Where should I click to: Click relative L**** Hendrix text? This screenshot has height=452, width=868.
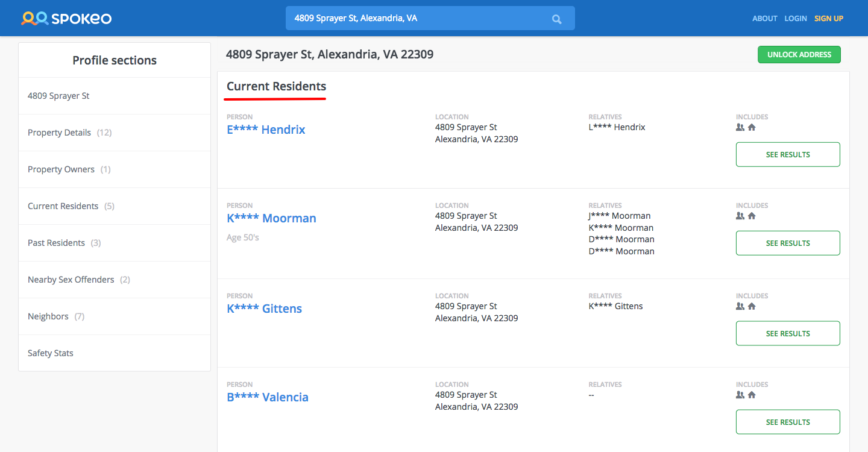(617, 127)
